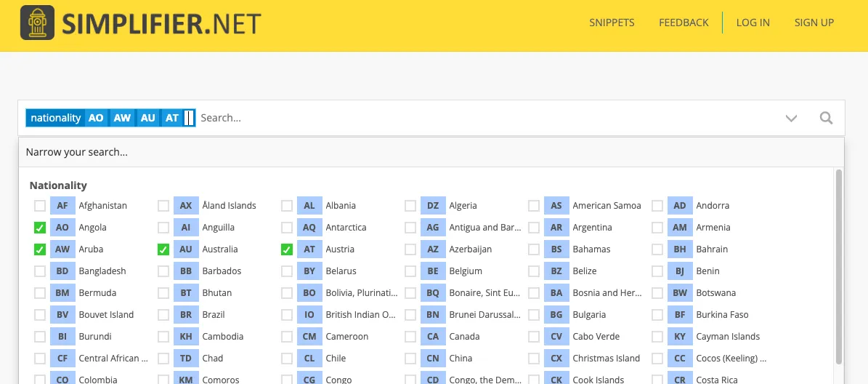
Task: Click the AT tag in search bar
Action: 172,118
